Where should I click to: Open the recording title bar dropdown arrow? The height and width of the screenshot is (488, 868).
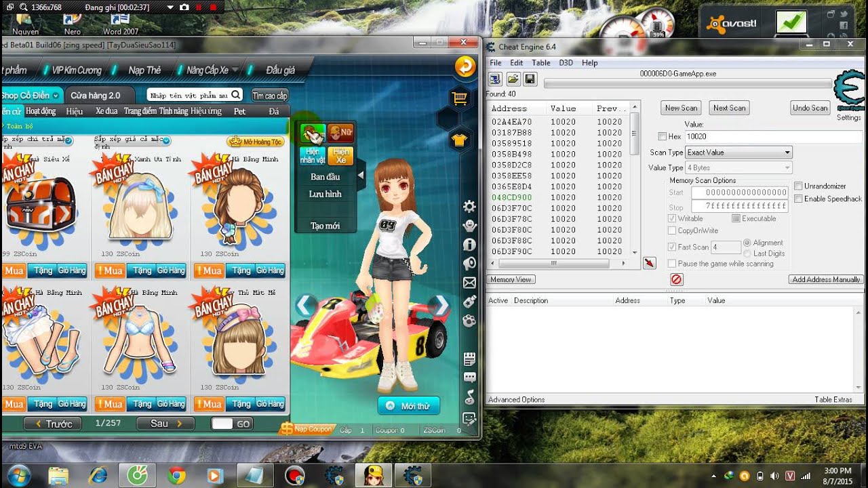tap(170, 7)
